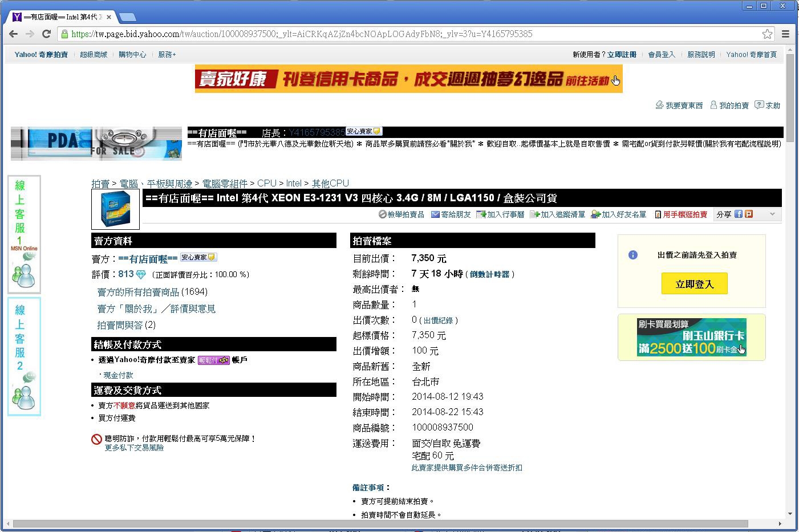Navigate to Intel breadcrumb category

(294, 184)
